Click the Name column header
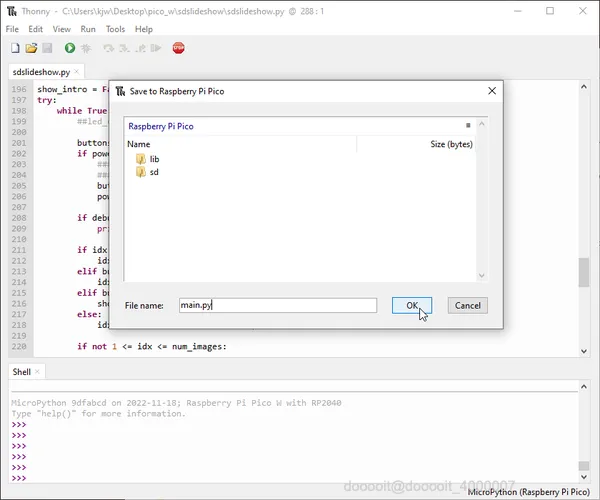This screenshot has width=600, height=500. point(241,144)
